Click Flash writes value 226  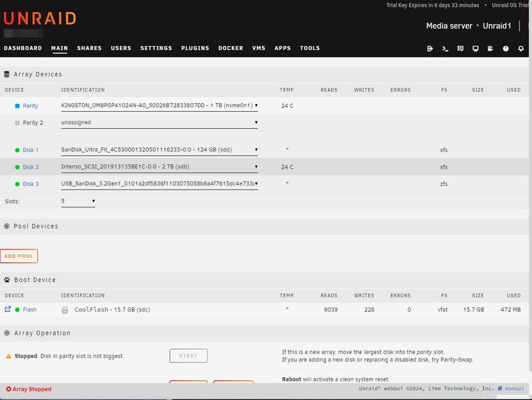click(x=369, y=309)
